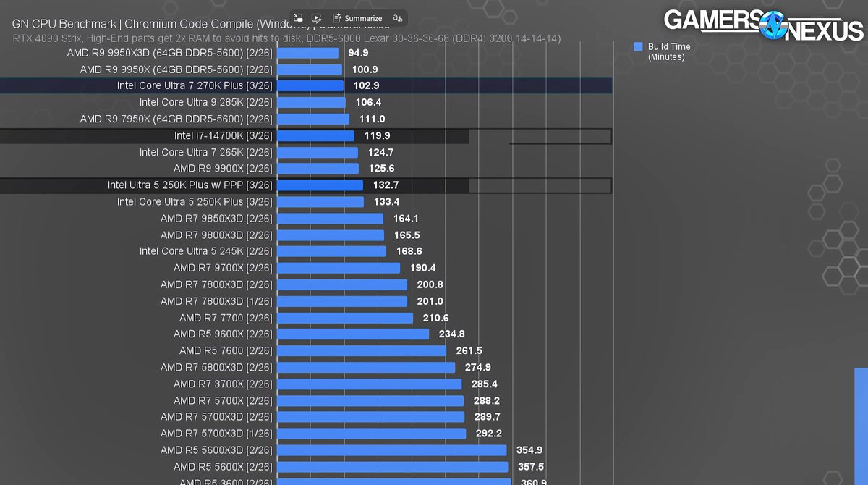The width and height of the screenshot is (868, 485).
Task: Click the AMD R9 9950X3D row label
Action: (x=170, y=53)
